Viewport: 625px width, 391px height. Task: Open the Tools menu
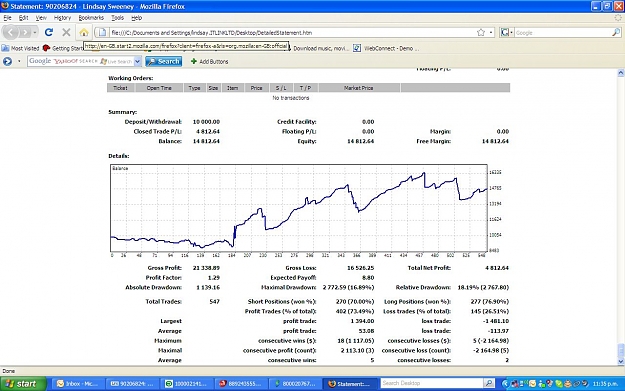pyautogui.click(x=117, y=18)
